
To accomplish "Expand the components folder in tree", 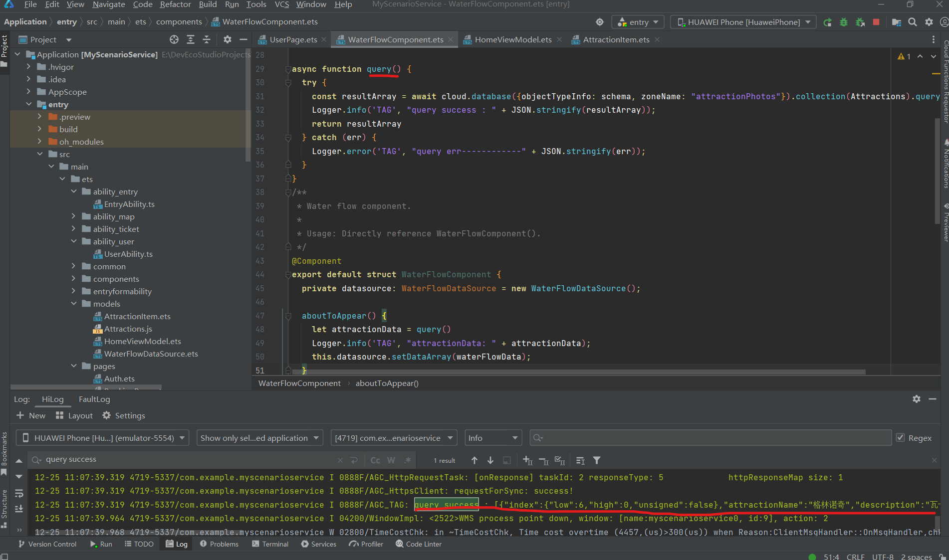I will pos(73,279).
